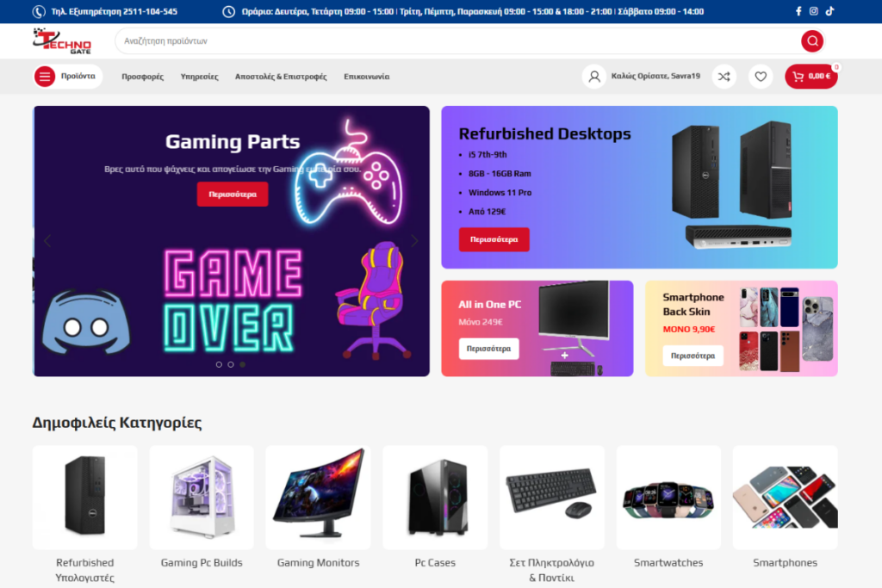Image resolution: width=882 pixels, height=588 pixels.
Task: Open the Αποστολές & Επιστροφές menu item
Action: pos(281,77)
